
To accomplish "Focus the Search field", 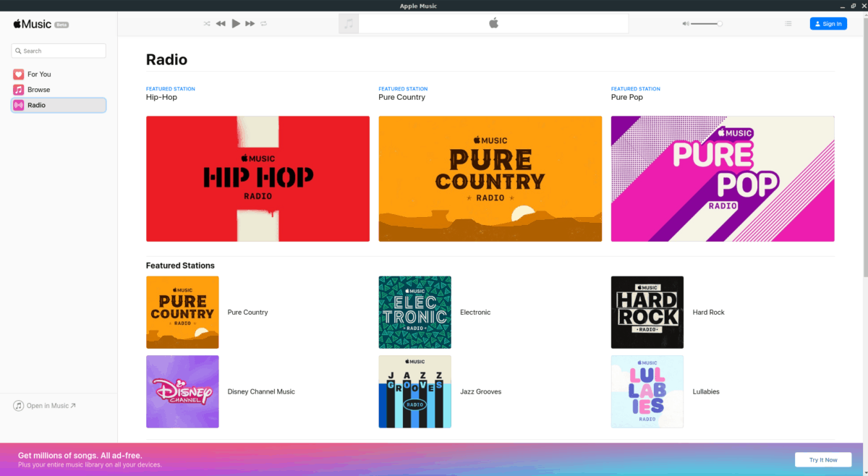I will tap(59, 51).
